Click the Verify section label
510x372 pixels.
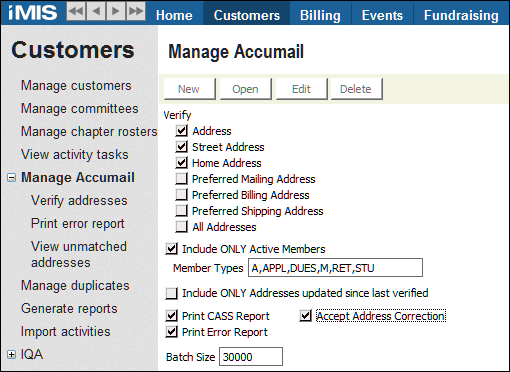pyautogui.click(x=178, y=115)
